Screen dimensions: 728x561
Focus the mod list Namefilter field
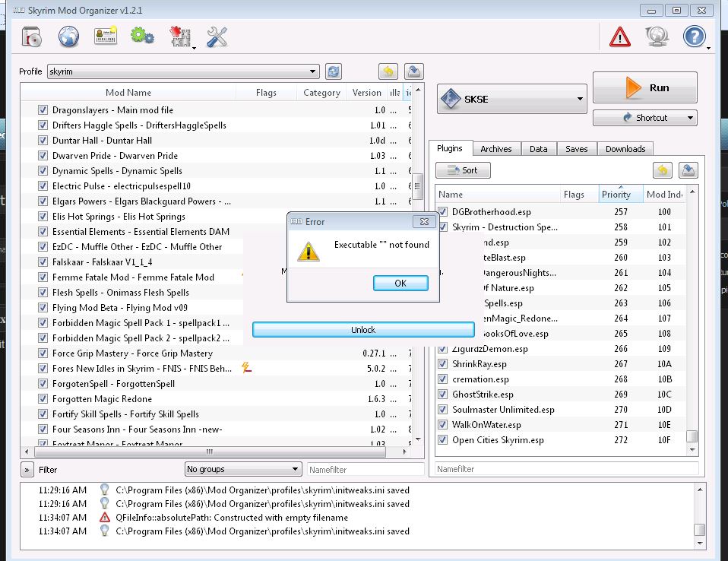tap(365, 470)
